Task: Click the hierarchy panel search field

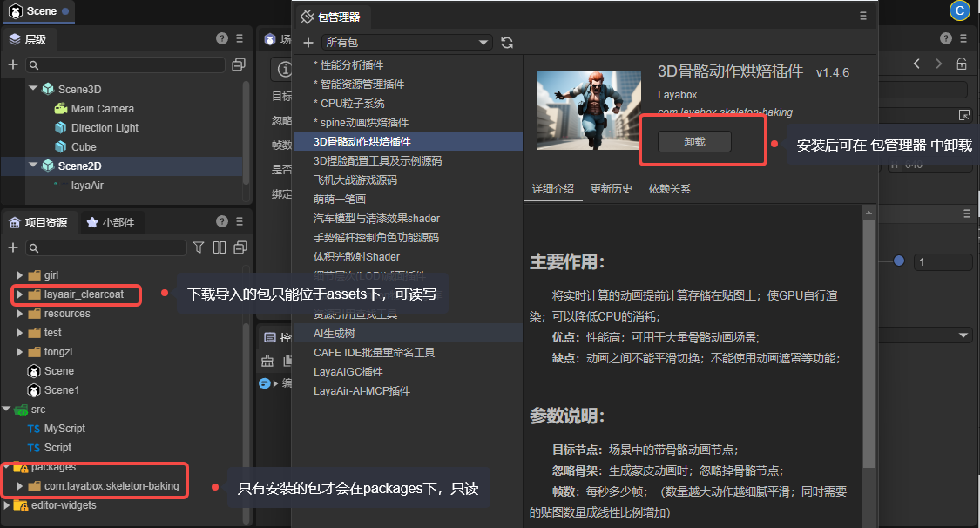Action: point(125,65)
